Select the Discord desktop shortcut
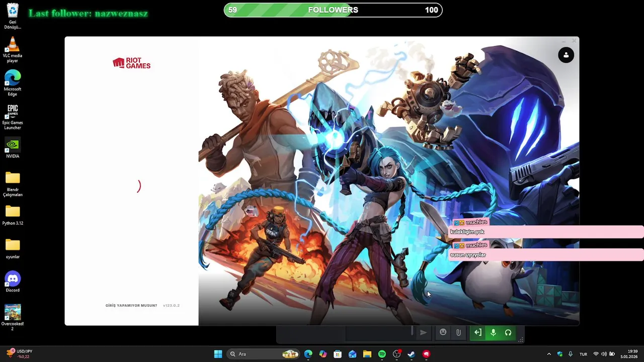The height and width of the screenshot is (362, 644). click(x=13, y=282)
